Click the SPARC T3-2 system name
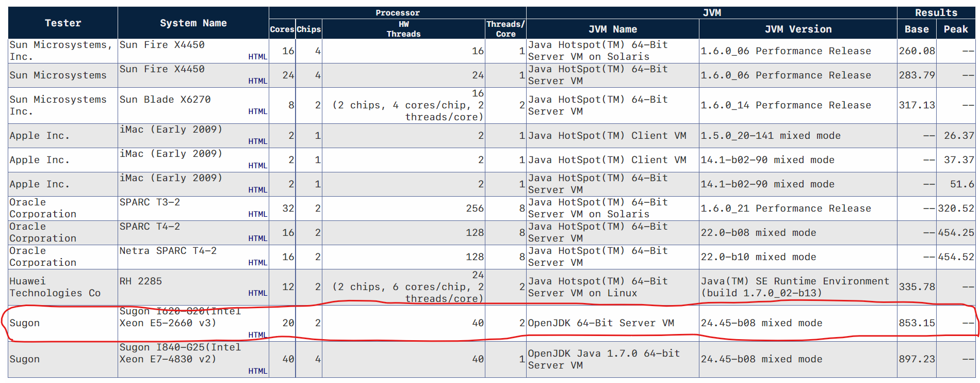This screenshot has height=383, width=980. pos(150,202)
